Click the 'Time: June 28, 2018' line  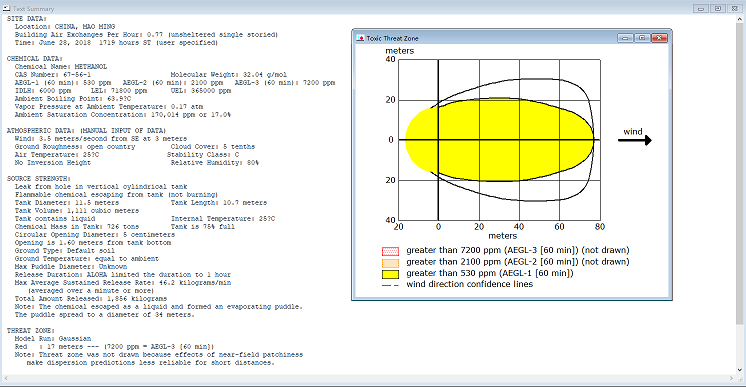(x=116, y=43)
